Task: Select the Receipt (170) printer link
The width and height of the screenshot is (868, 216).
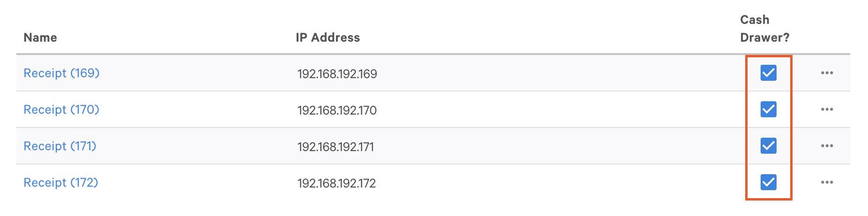Action: pyautogui.click(x=61, y=110)
